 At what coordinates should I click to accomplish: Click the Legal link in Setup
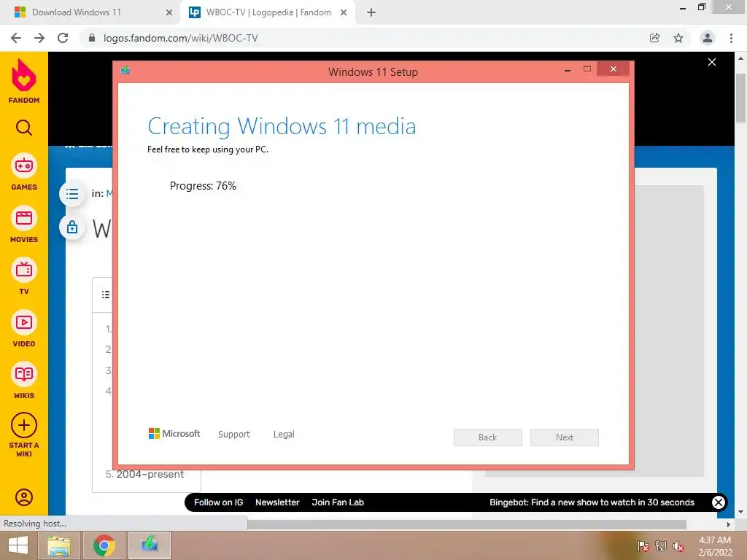pyautogui.click(x=284, y=435)
